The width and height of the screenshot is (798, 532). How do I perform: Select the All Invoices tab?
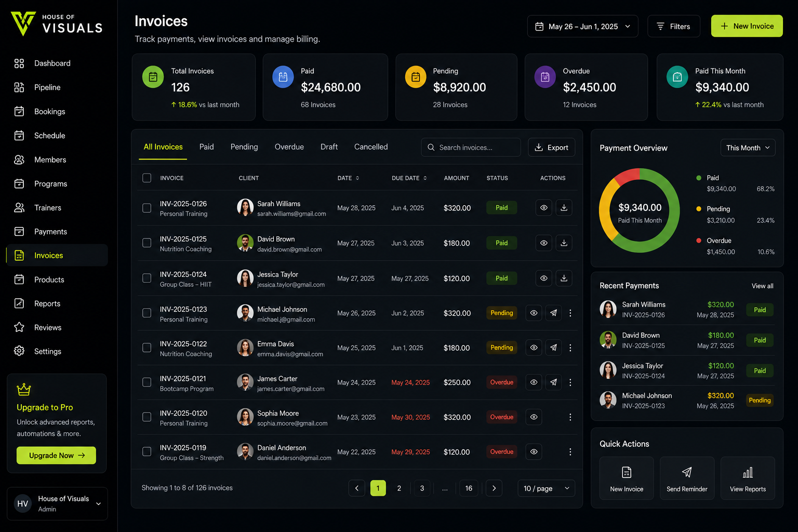(x=163, y=147)
